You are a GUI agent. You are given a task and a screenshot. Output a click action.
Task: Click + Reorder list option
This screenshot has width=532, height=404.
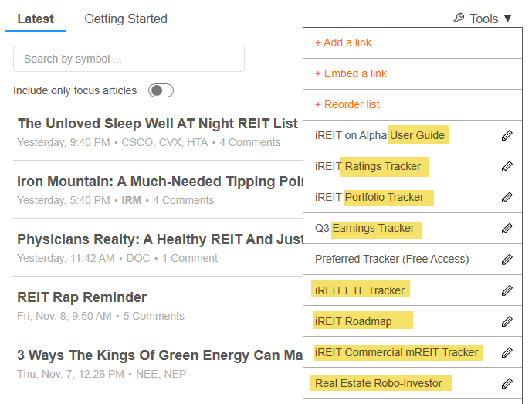pyautogui.click(x=347, y=105)
